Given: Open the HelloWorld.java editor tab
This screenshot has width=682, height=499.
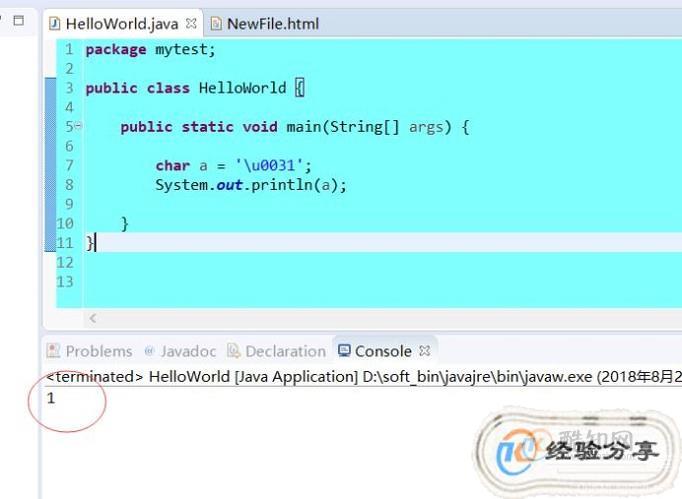Looking at the screenshot, I should [122, 23].
